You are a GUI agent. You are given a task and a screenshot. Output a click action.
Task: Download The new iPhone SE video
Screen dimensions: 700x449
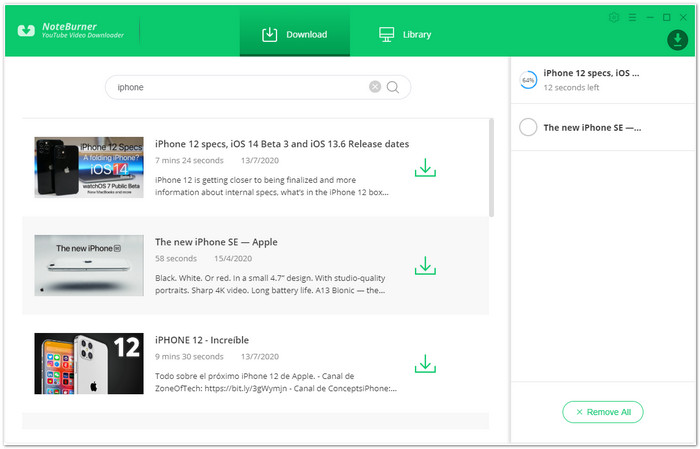pyautogui.click(x=425, y=265)
